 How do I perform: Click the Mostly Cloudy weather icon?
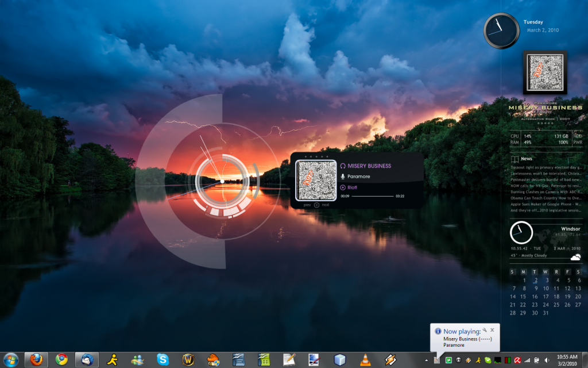pos(575,257)
